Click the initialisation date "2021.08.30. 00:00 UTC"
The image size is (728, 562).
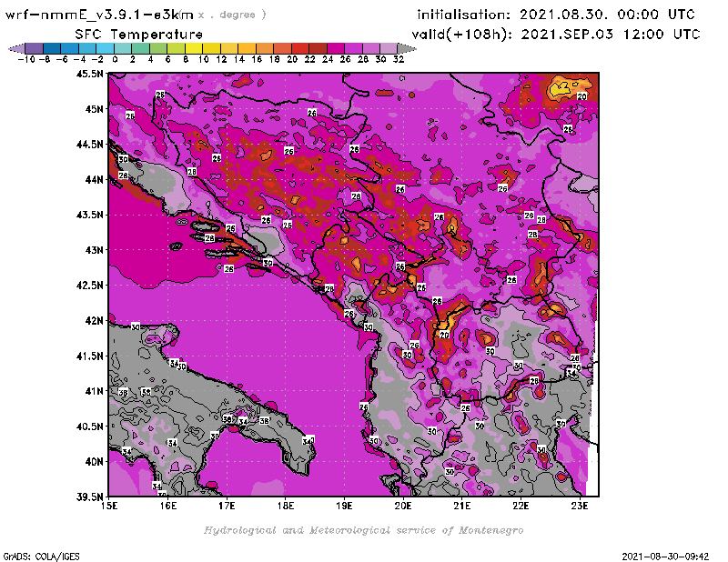point(607,15)
